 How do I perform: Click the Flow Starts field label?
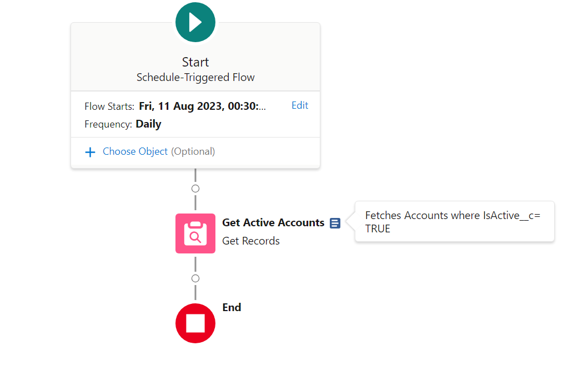click(109, 106)
